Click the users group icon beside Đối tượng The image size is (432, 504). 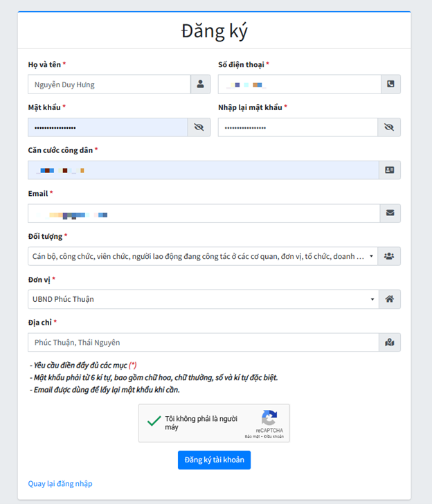(x=390, y=256)
